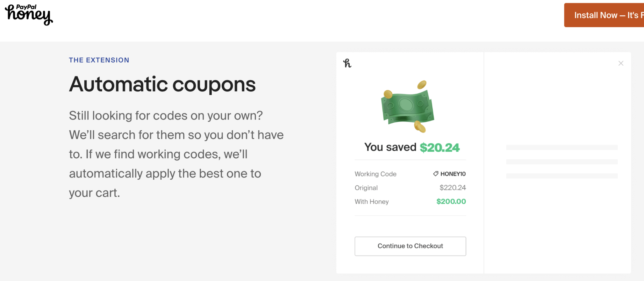Click the top gray placeholder bar

[x=561, y=147]
